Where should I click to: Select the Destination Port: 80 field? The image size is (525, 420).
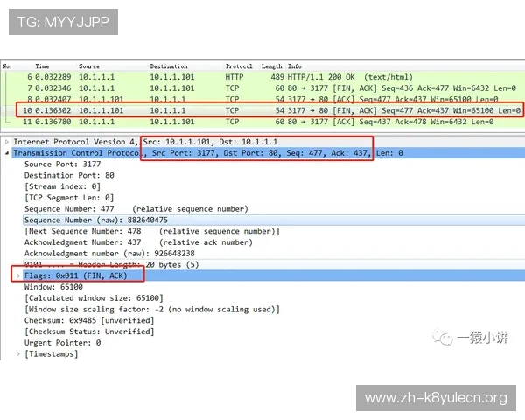point(67,176)
